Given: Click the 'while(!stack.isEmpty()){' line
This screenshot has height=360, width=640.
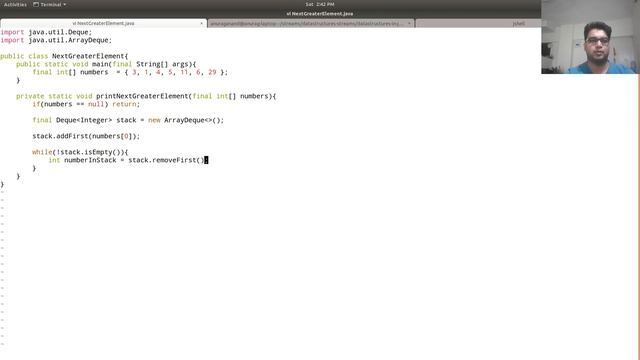Looking at the screenshot, I should pyautogui.click(x=80, y=152).
